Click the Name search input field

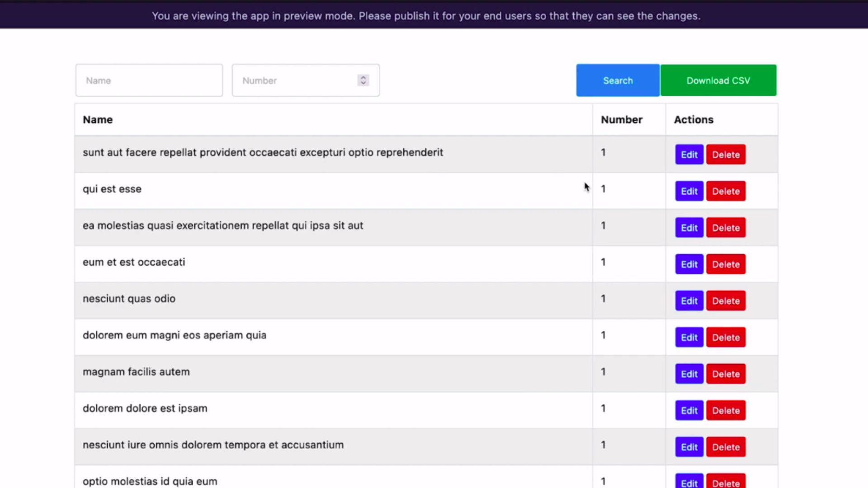point(149,80)
